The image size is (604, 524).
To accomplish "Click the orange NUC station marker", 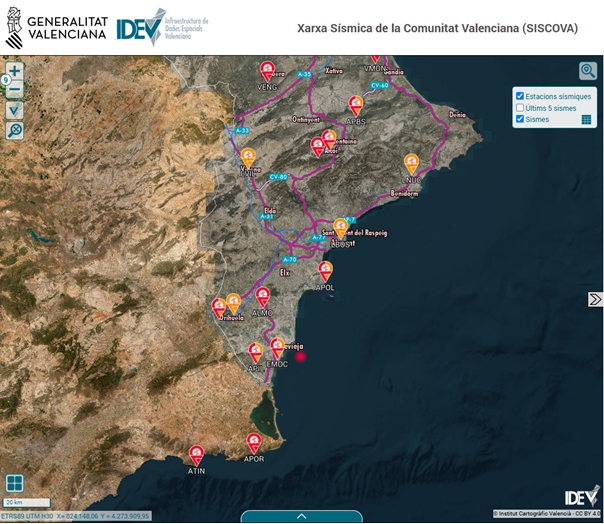I will point(411,162).
